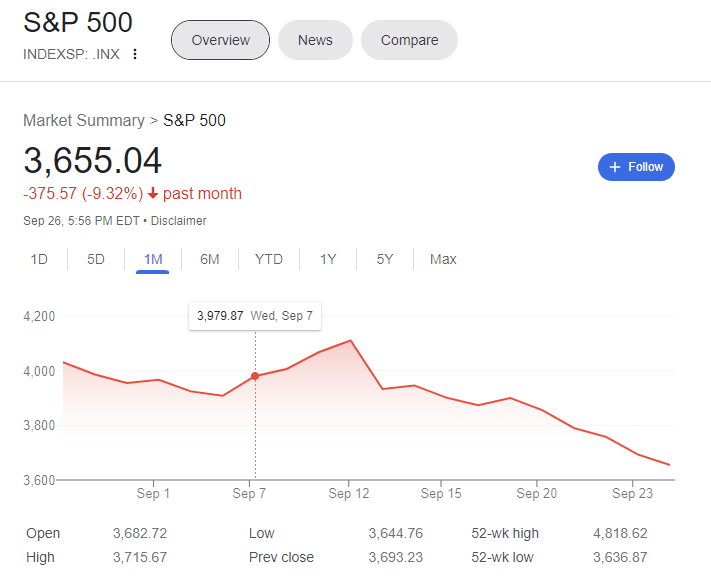The height and width of the screenshot is (576, 711).
Task: Switch chart to 6M range
Action: coord(209,259)
